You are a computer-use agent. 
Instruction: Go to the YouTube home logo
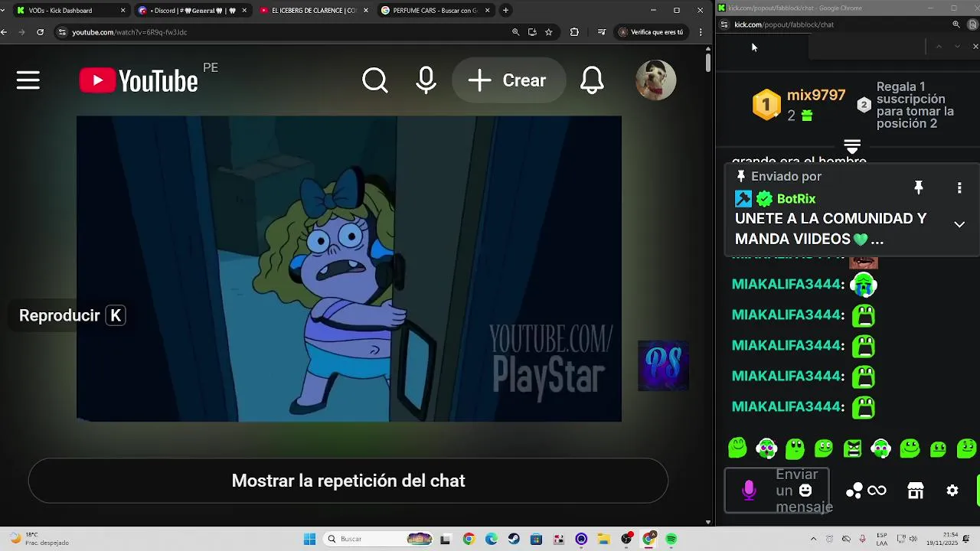[139, 80]
